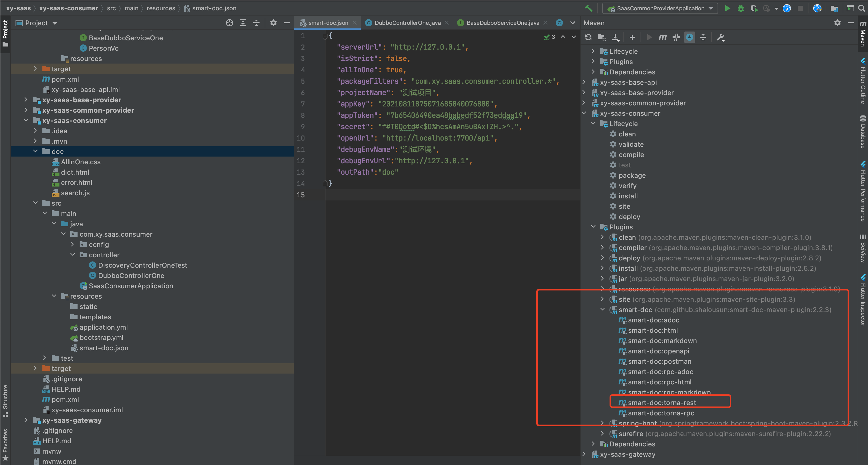Screen dimensions: 868x465
Task: Click resources in the breadcrumb path
Action: [161, 9]
